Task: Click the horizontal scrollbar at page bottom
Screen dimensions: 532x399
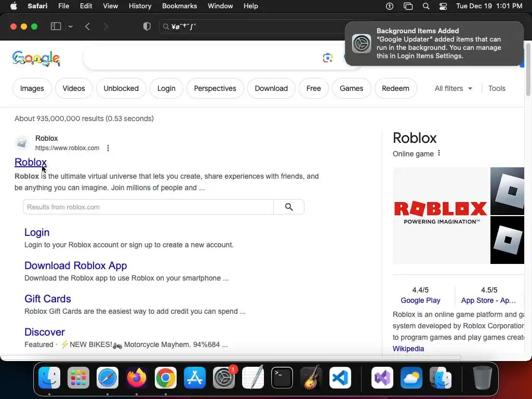Action: pos(231,357)
